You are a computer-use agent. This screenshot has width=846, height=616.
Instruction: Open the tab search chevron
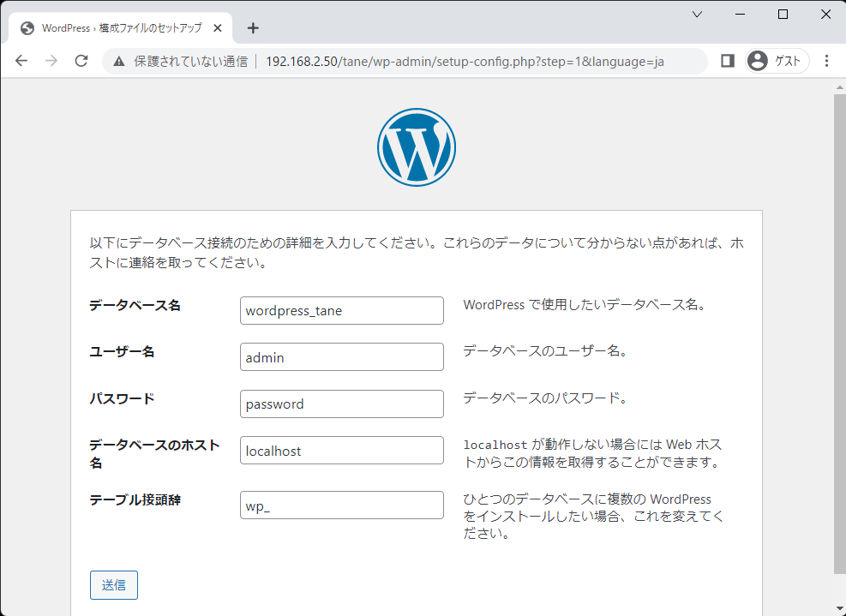(697, 15)
